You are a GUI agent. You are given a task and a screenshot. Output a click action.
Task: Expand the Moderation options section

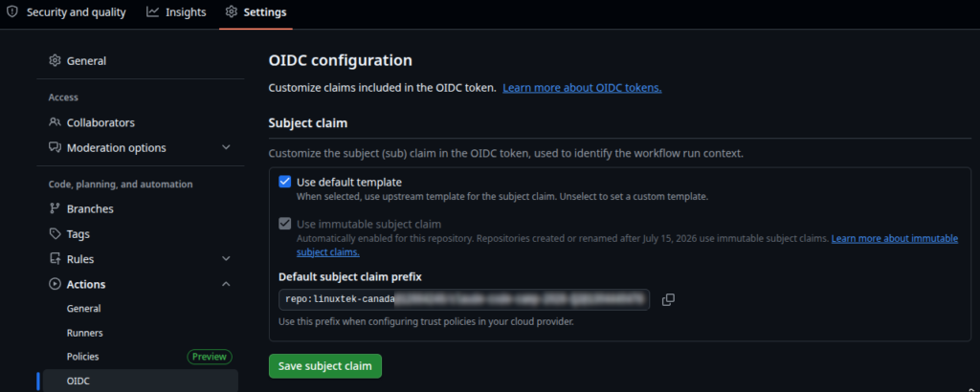click(226, 148)
